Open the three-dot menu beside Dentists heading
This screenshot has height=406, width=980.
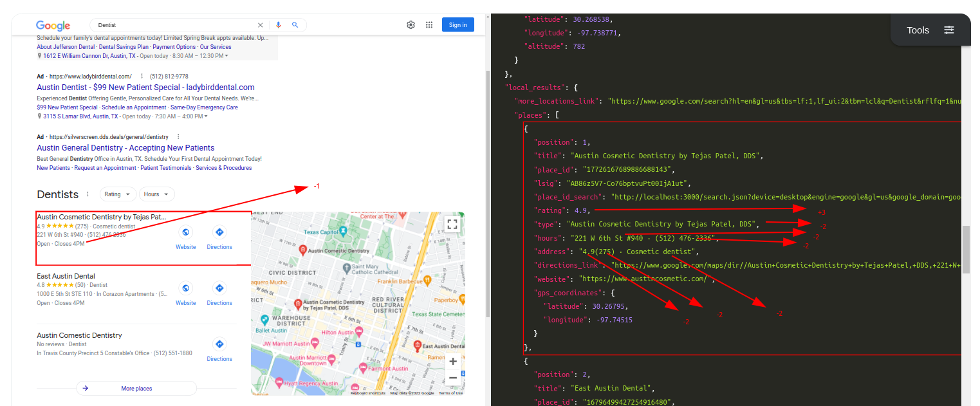point(86,194)
